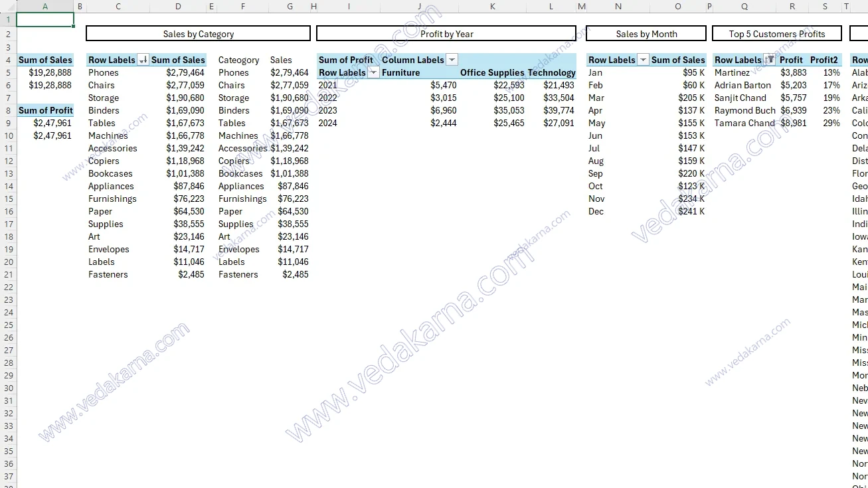Select the 29% Profit2 cell
868x488 pixels.
coord(825,123)
